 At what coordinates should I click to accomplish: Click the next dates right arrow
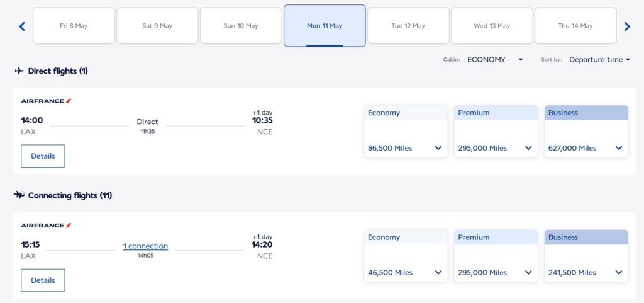point(626,26)
